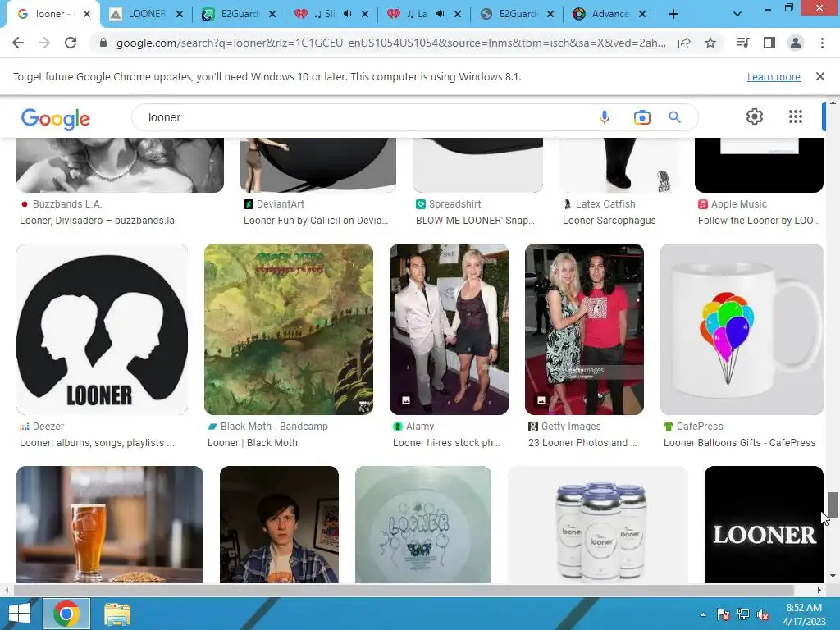The width and height of the screenshot is (840, 630).
Task: Share this page via address bar icon
Action: click(x=684, y=43)
